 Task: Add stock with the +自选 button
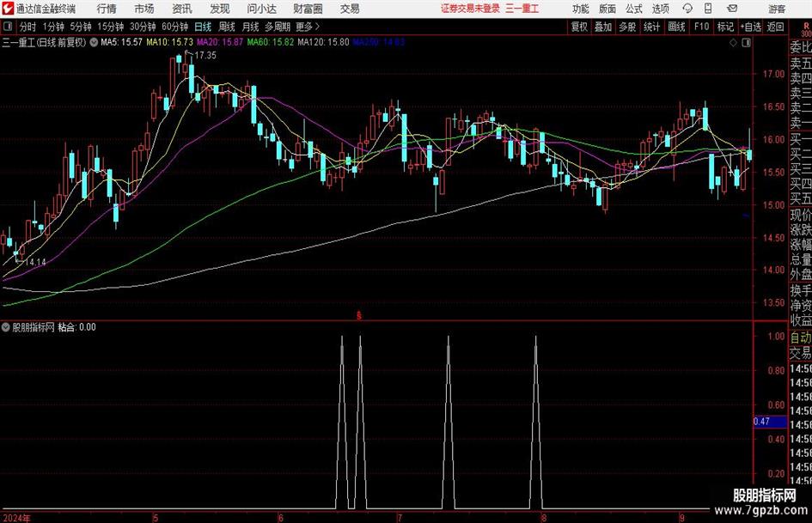[751, 27]
